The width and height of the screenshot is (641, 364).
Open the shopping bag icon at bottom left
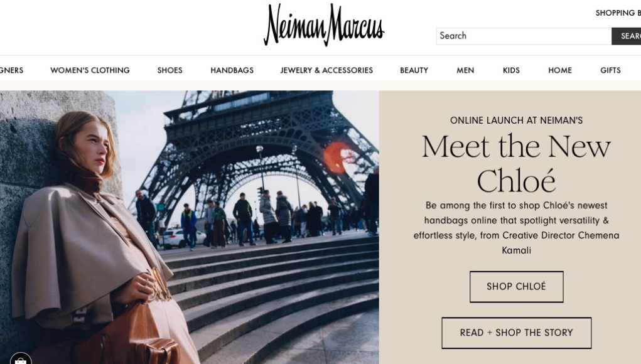tap(21, 359)
